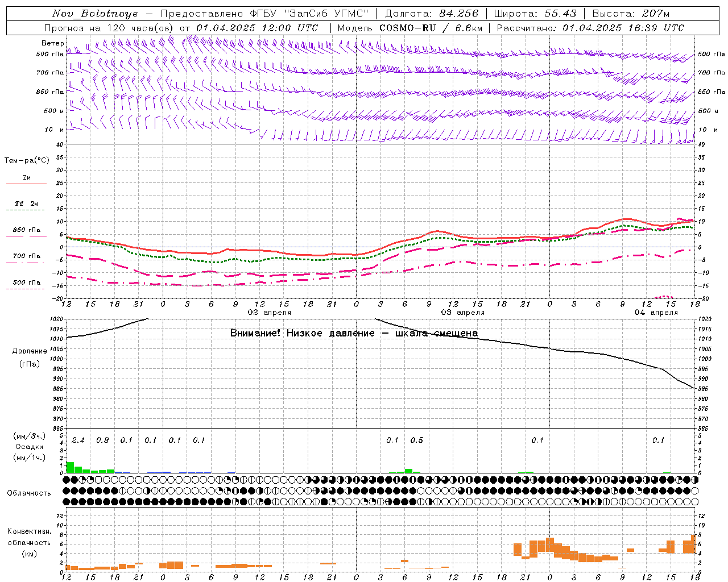Viewport: 728px width, 582px height.
Task: Click the dashed line sample under 'Td 2м' legend
Action: (25, 210)
